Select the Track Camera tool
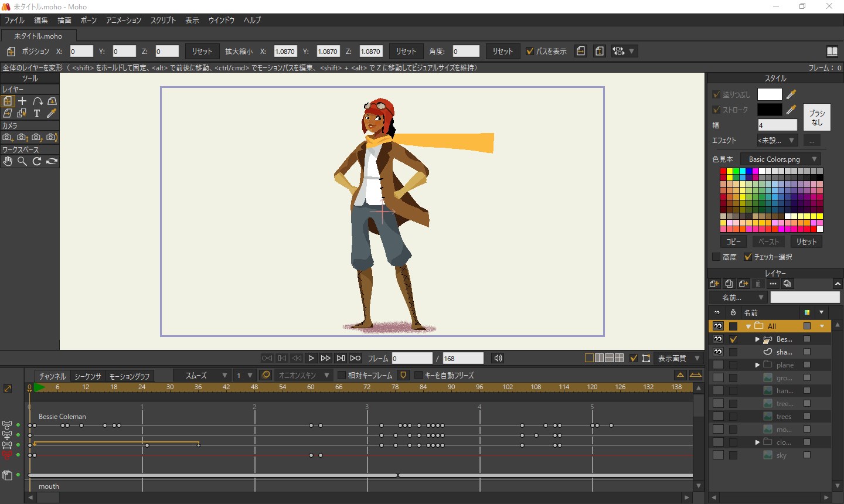 [8, 137]
